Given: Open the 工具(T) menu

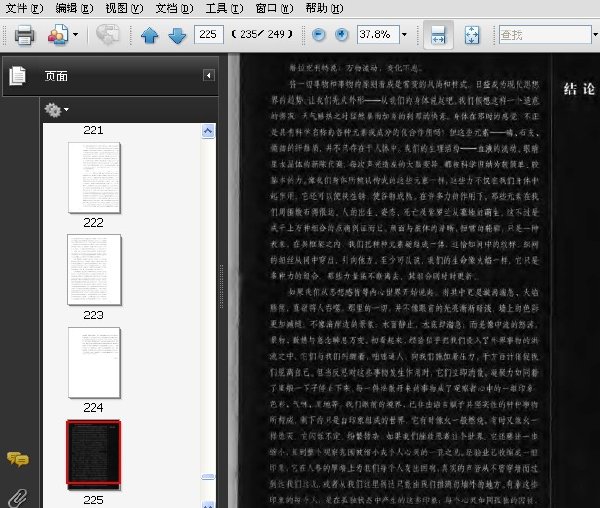Looking at the screenshot, I should click(224, 8).
